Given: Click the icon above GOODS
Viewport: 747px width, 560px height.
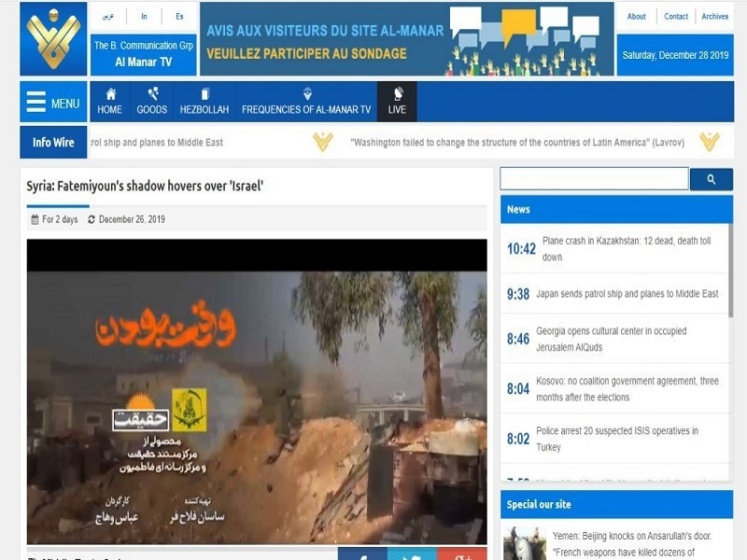Looking at the screenshot, I should pos(153,93).
